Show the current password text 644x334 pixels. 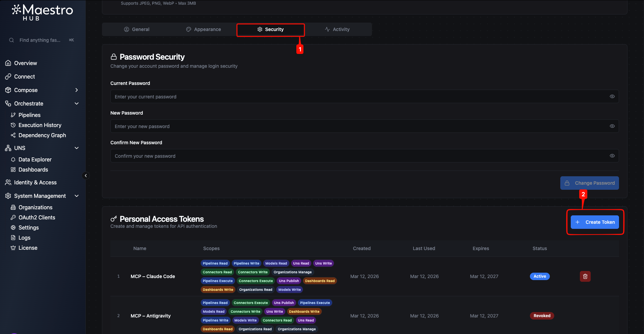click(x=612, y=96)
